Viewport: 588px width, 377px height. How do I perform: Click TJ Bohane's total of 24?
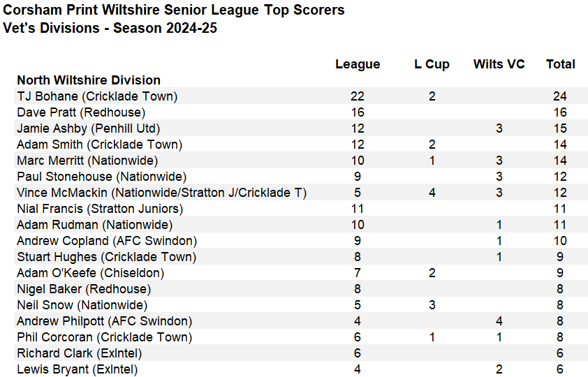560,96
